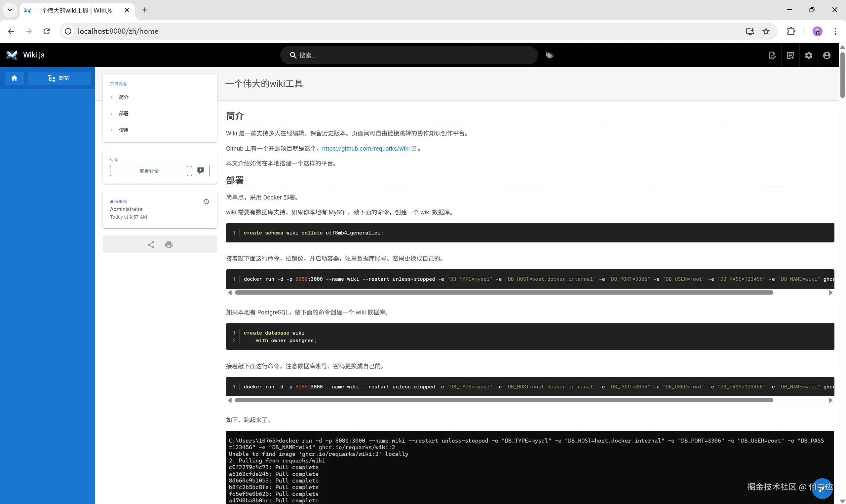This screenshot has width=846, height=504.
Task: Click the print page icon
Action: pyautogui.click(x=169, y=244)
